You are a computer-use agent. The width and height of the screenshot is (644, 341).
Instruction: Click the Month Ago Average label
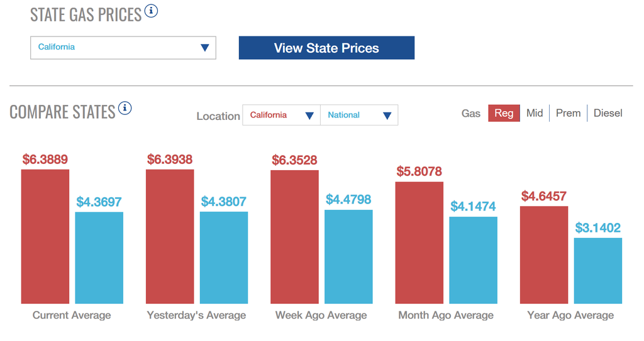tap(446, 315)
